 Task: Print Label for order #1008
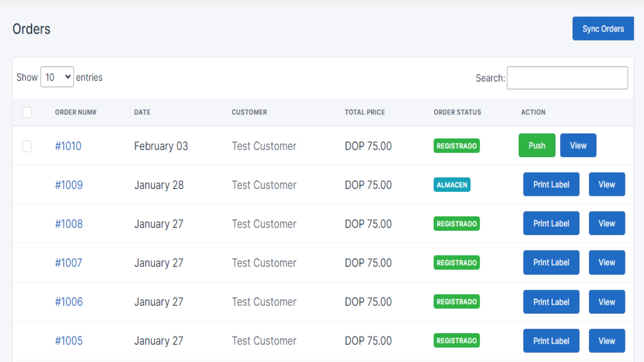point(551,223)
